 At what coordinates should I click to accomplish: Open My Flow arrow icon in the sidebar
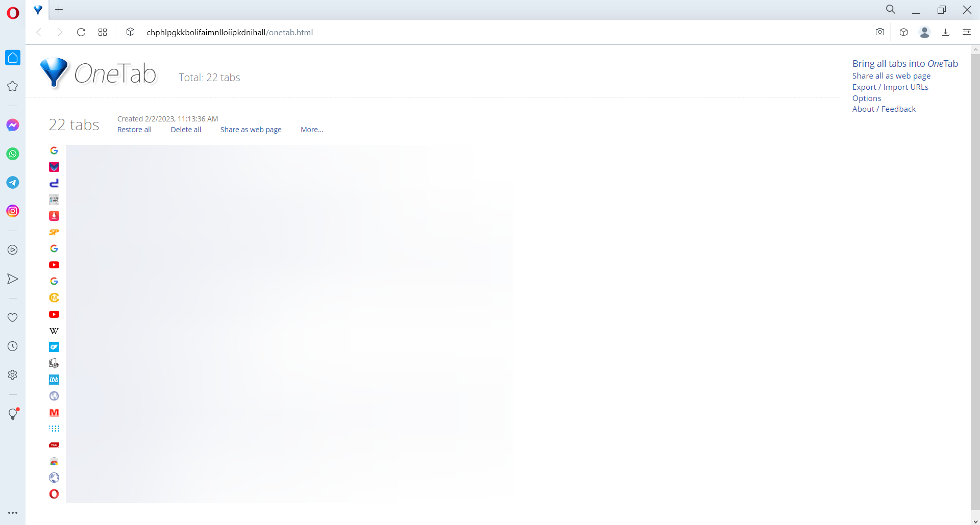(13, 279)
